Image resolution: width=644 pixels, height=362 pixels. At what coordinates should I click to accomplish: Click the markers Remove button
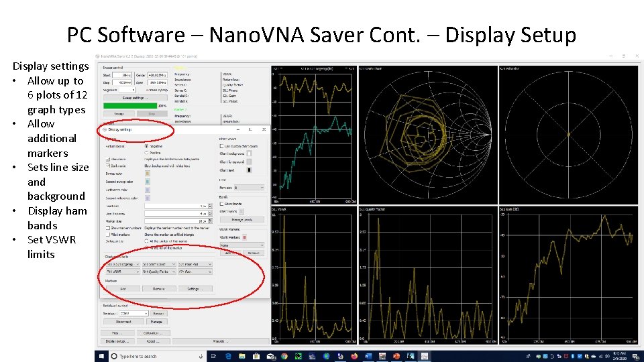(159, 289)
